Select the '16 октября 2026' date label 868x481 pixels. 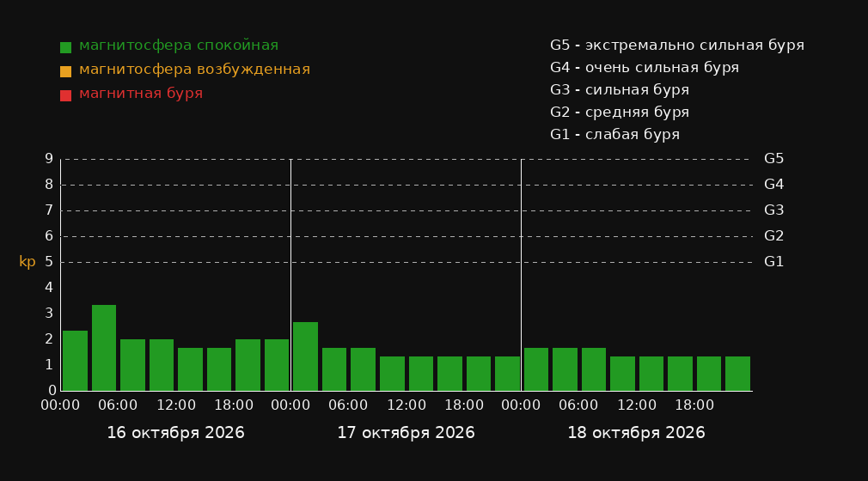coord(175,433)
